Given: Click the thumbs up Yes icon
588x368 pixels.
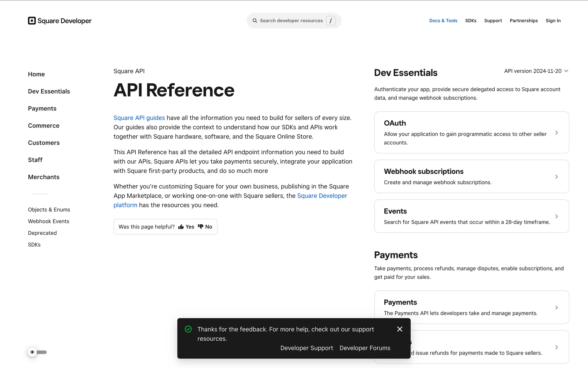Looking at the screenshot, I should coord(181,227).
